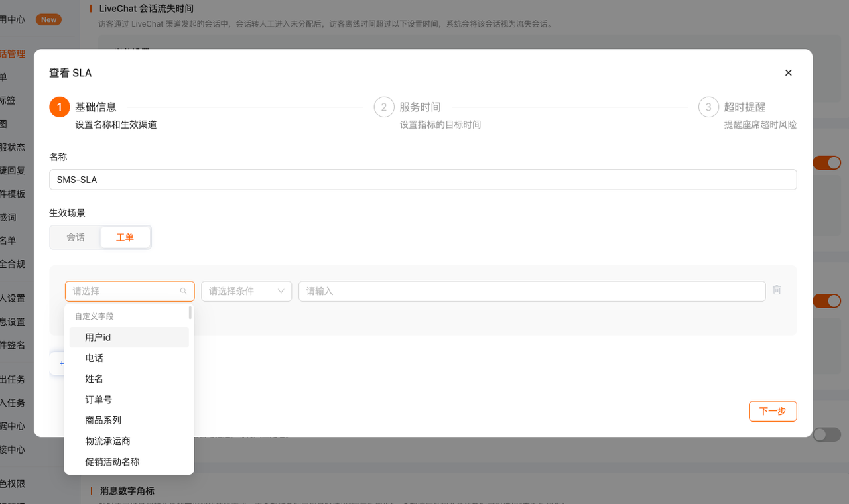The width and height of the screenshot is (849, 504).
Task: Toggle the second orange switch on the right edge
Action: pyautogui.click(x=826, y=301)
